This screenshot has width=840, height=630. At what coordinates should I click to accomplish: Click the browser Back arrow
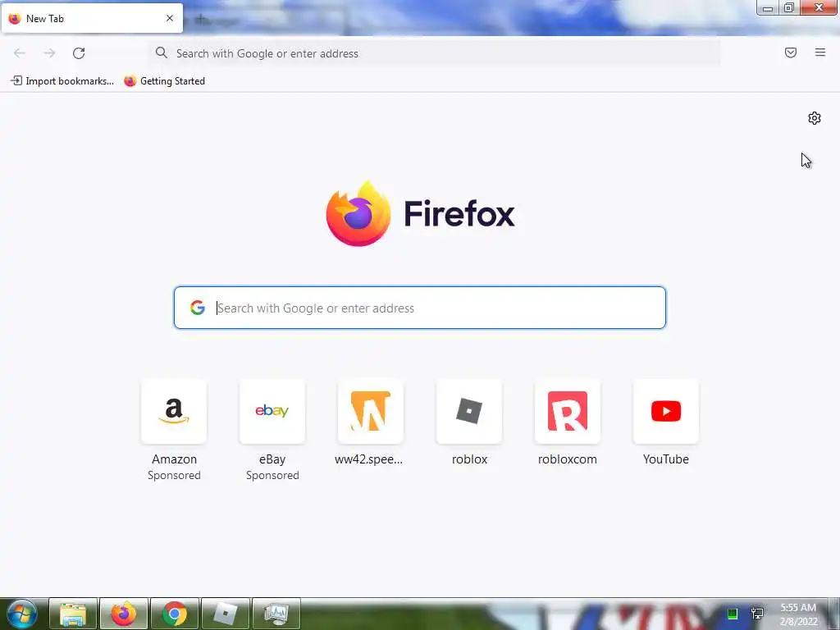pos(20,53)
